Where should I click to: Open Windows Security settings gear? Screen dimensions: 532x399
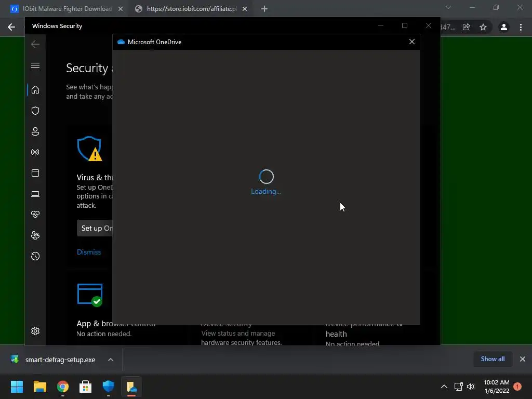point(35,331)
